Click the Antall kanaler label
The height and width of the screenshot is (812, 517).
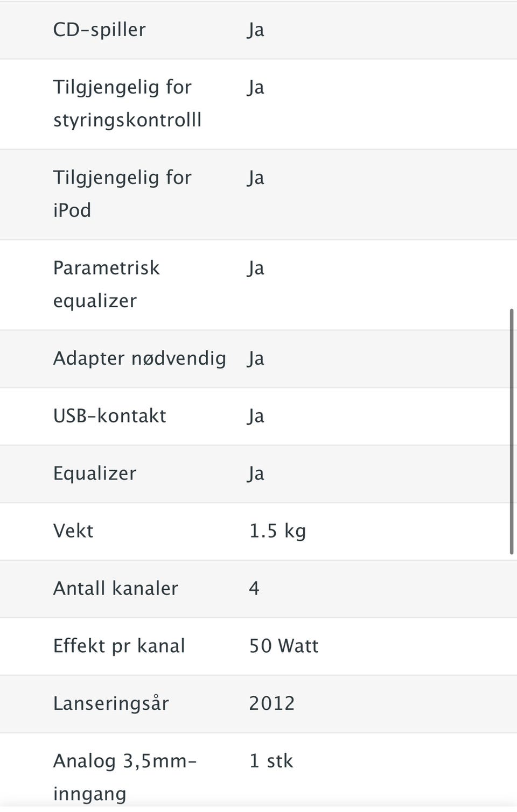115,589
